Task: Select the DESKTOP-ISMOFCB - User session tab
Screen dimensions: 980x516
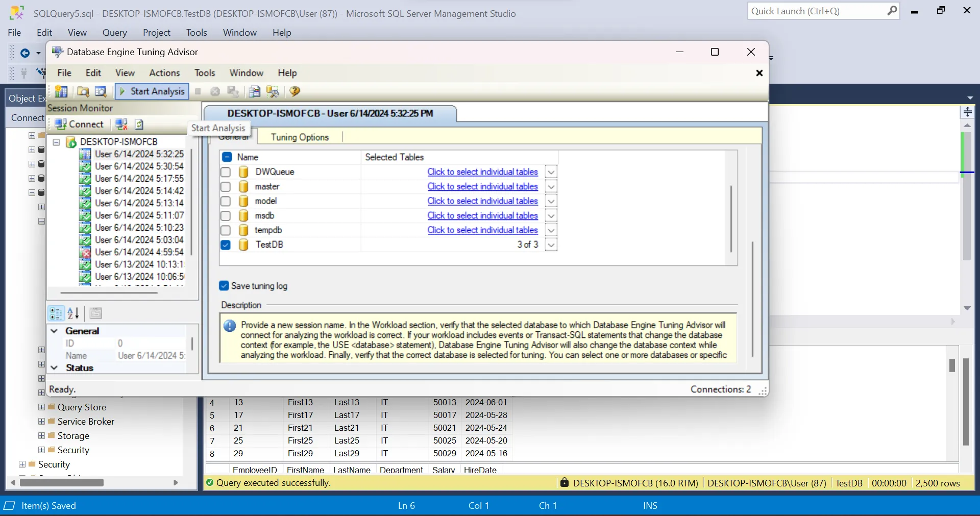Action: coord(330,113)
